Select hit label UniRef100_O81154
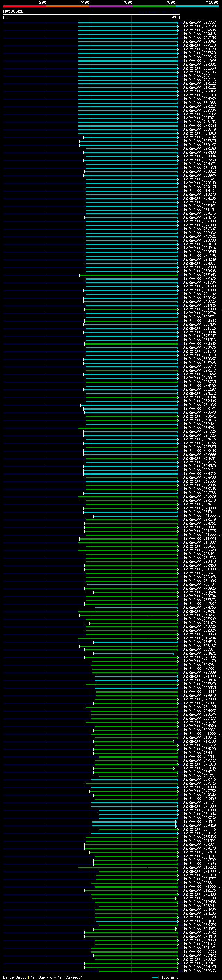This screenshot has width=222, height=980. 199,210
